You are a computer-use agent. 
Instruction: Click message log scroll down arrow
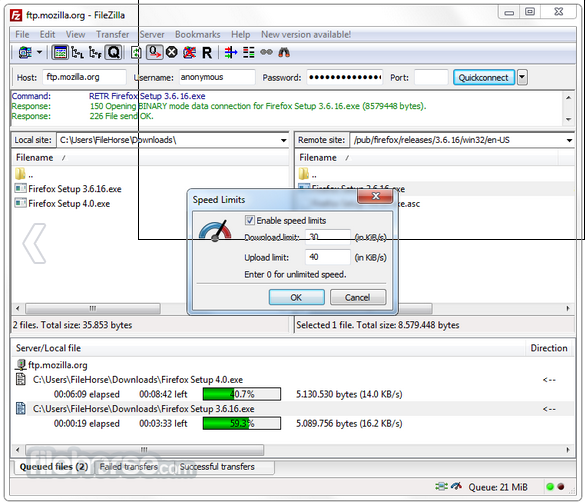coord(568,119)
